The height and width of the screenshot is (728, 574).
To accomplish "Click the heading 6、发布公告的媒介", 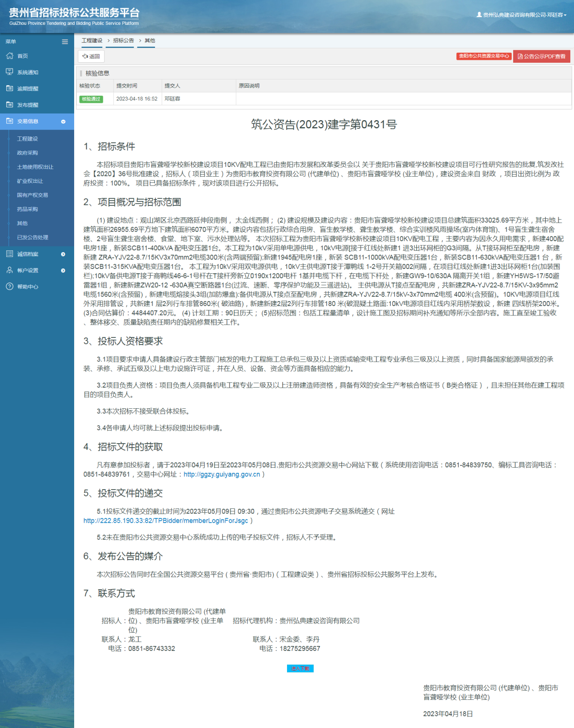I will pos(123,556).
